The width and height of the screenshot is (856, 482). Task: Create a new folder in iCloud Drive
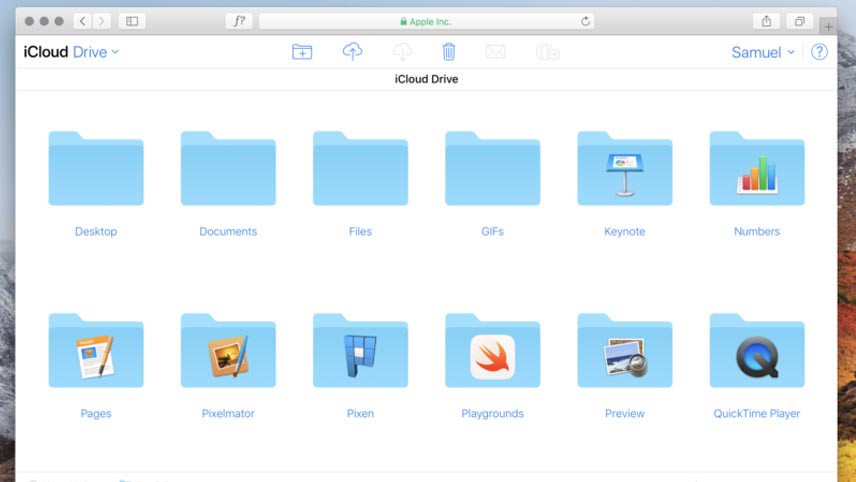302,52
